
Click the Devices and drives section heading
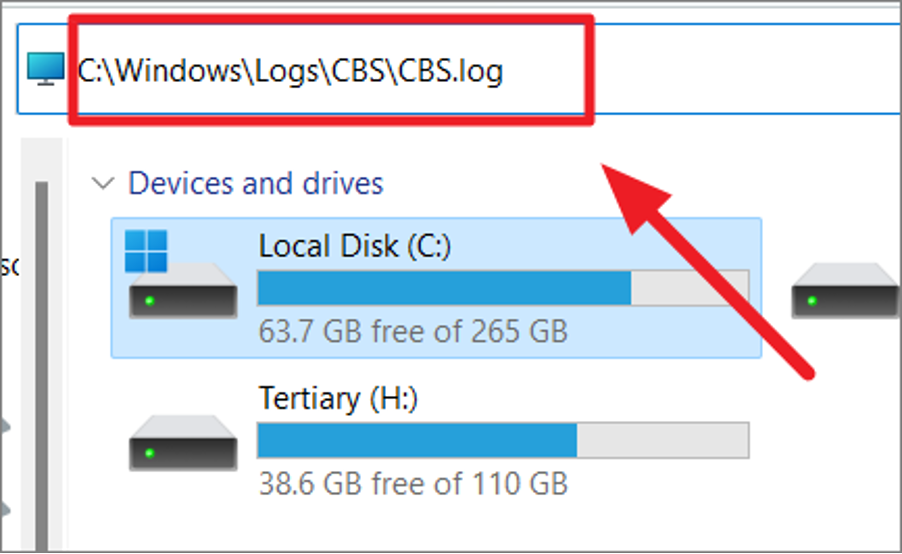click(255, 184)
